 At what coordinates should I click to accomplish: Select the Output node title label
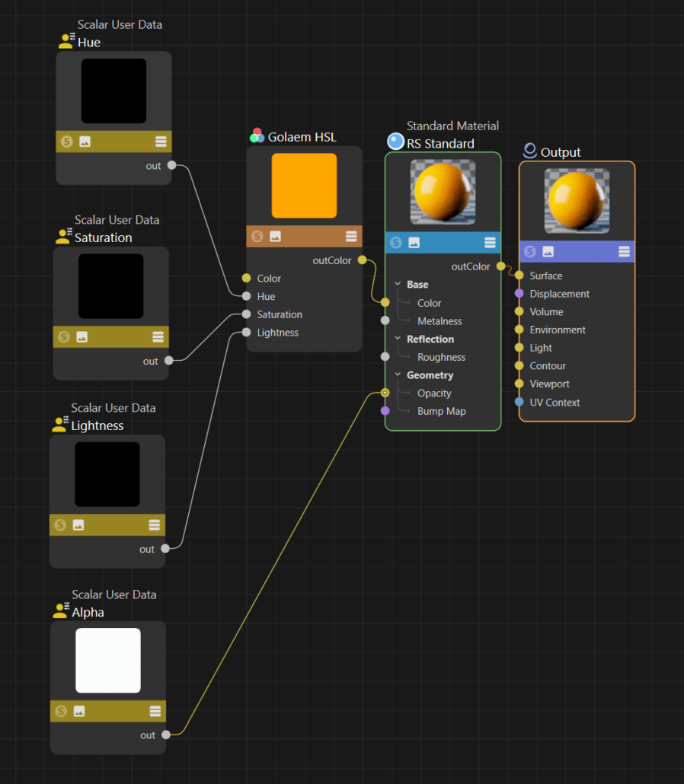561,152
